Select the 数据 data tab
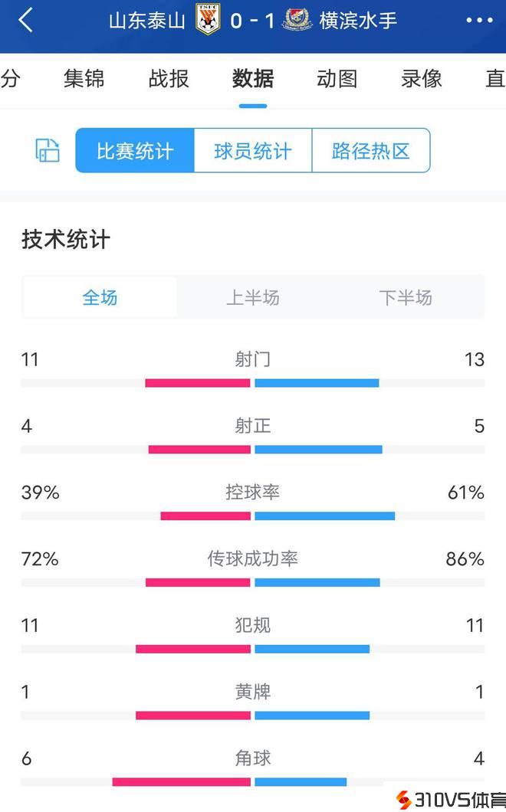This screenshot has height=812, width=506. click(x=253, y=79)
